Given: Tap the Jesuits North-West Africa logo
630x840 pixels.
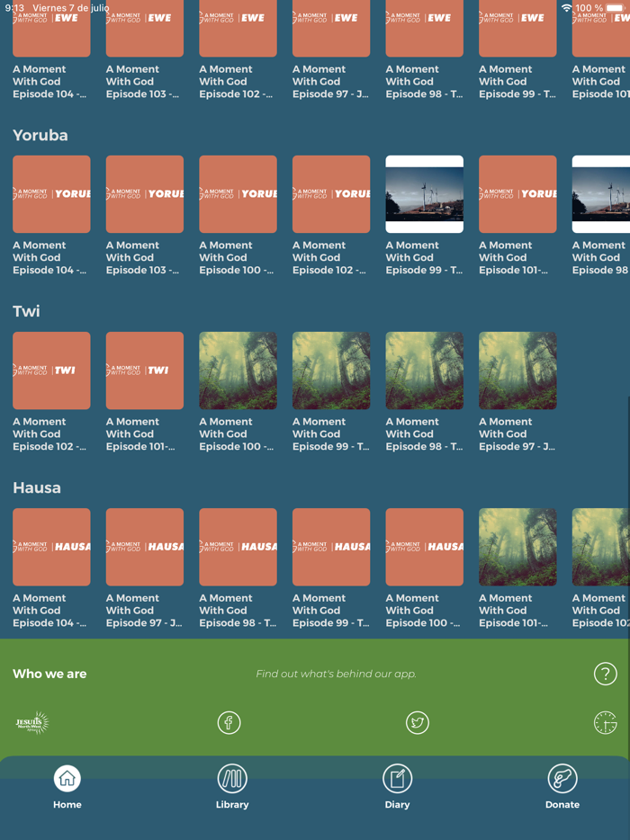Looking at the screenshot, I should pos(32,723).
